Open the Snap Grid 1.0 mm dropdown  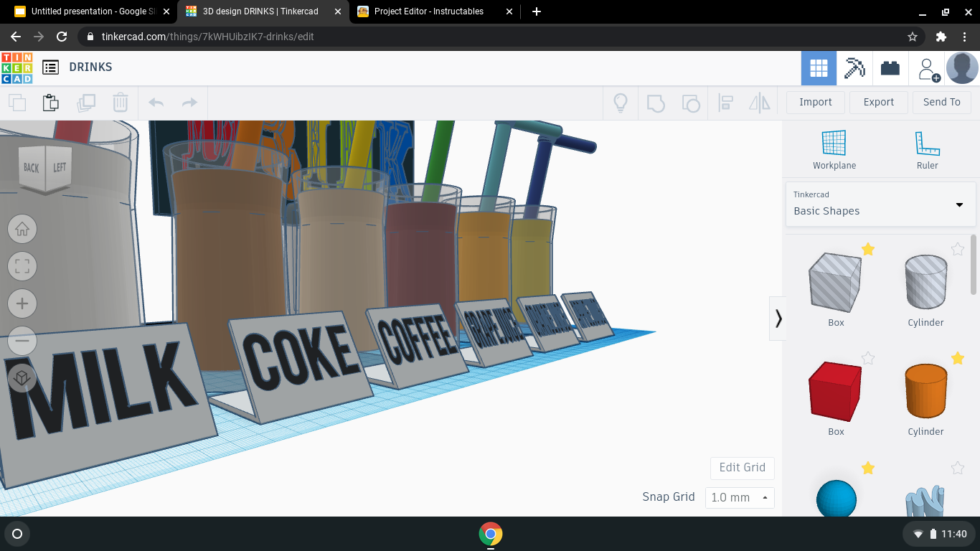point(740,497)
